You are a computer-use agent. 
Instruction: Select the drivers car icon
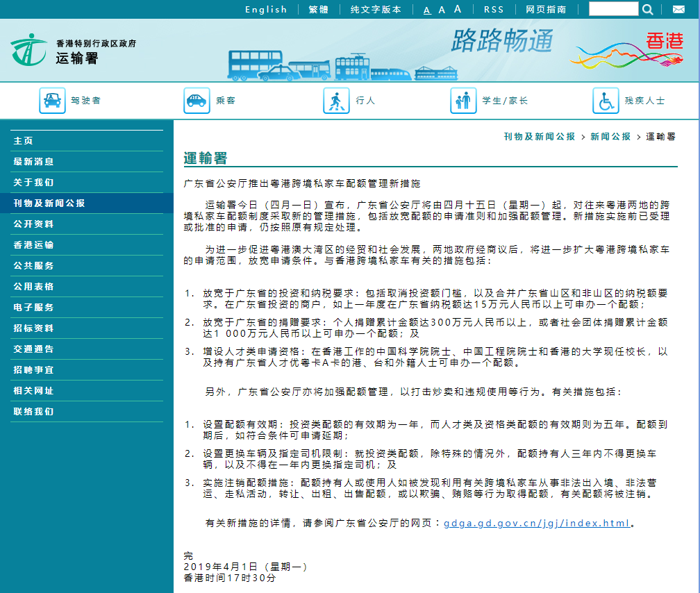pyautogui.click(x=52, y=101)
